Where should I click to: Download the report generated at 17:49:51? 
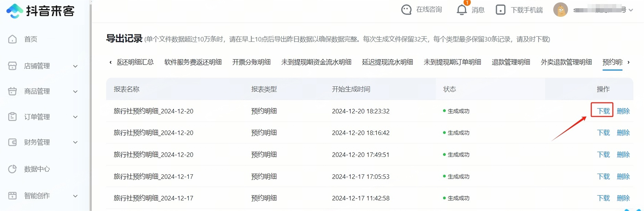[x=603, y=154]
